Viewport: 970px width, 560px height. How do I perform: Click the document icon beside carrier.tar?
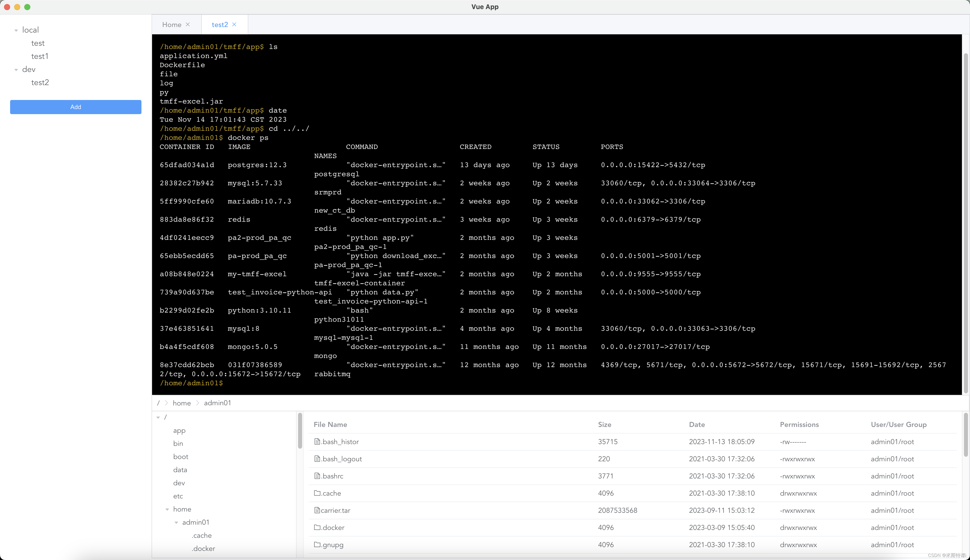point(317,510)
